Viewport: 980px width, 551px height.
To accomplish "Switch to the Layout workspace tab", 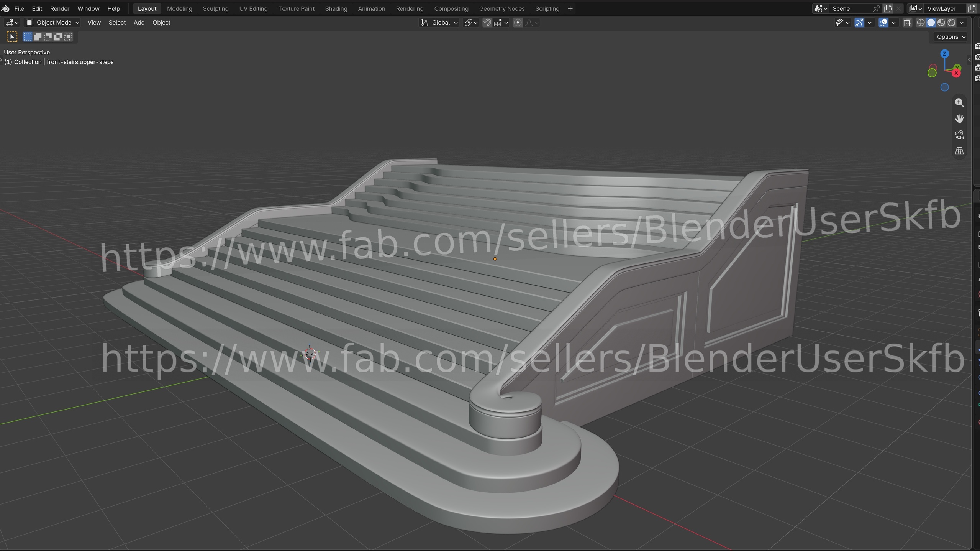I will point(147,8).
